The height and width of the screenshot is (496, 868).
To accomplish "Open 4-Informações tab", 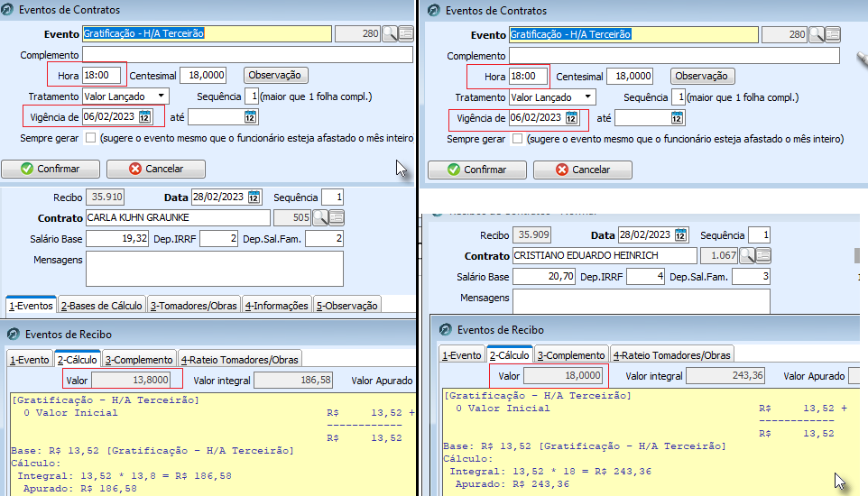I will coord(277,305).
